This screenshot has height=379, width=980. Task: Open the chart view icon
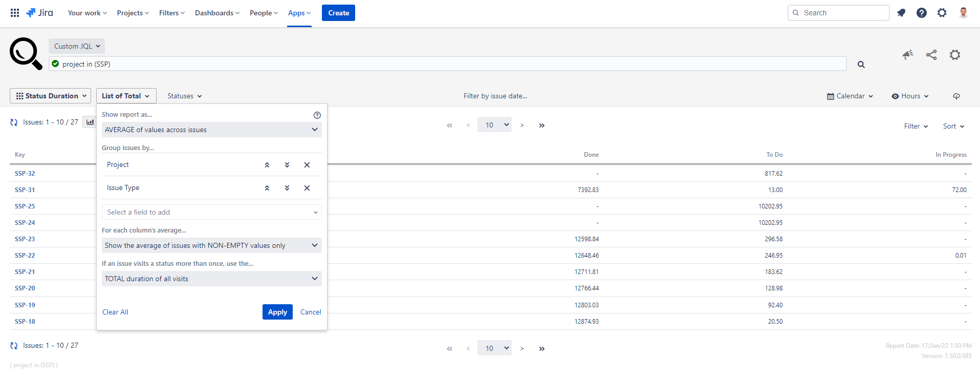pos(90,122)
